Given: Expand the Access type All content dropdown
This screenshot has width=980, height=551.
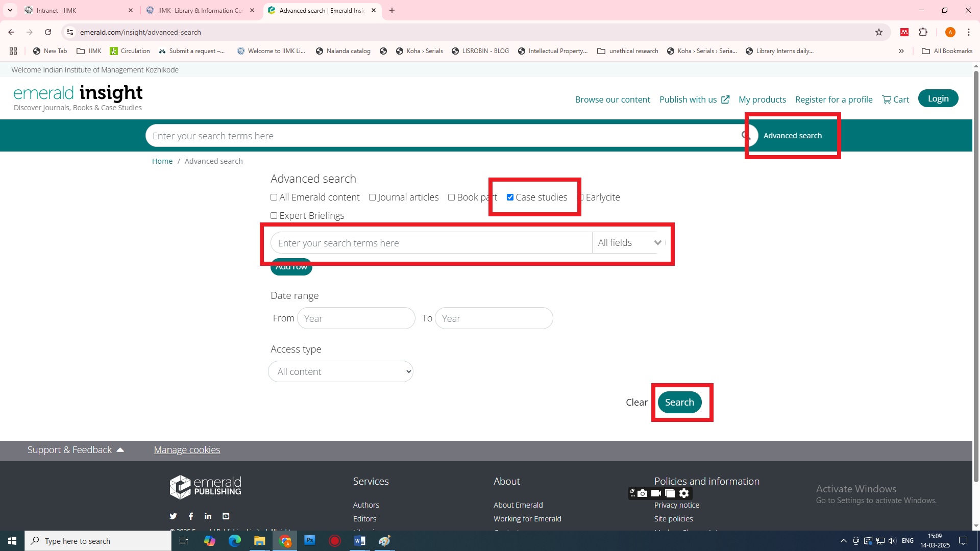Looking at the screenshot, I should click(x=340, y=372).
